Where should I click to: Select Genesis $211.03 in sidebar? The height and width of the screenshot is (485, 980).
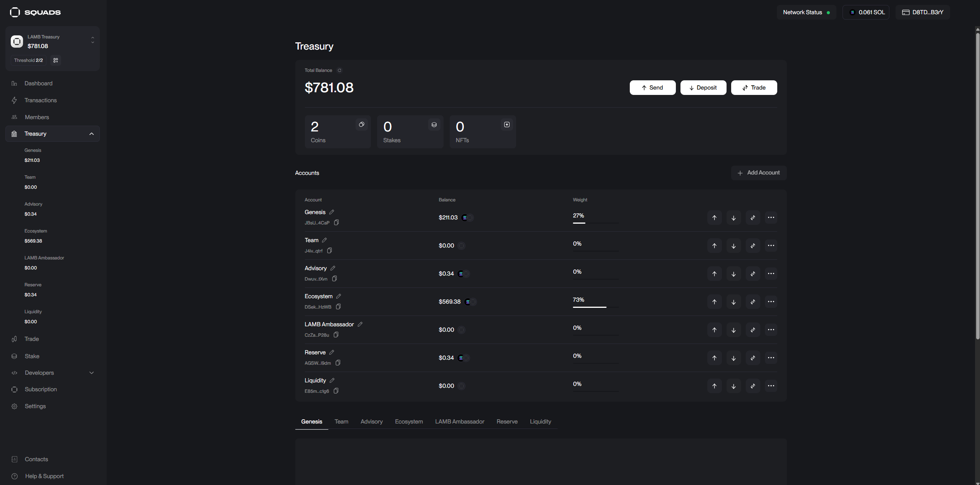[33, 155]
